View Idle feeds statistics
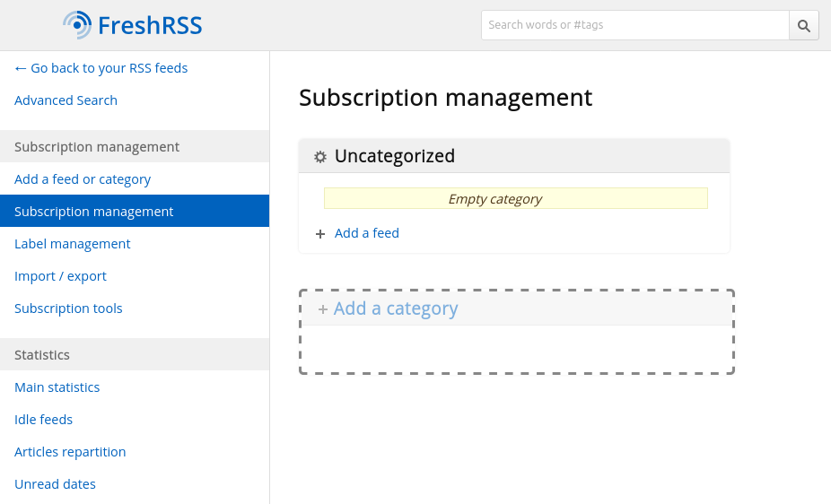 click(x=43, y=420)
